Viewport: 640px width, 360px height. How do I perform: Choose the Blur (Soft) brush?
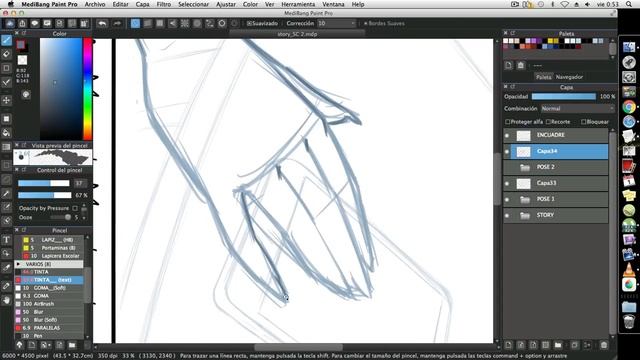point(49,320)
